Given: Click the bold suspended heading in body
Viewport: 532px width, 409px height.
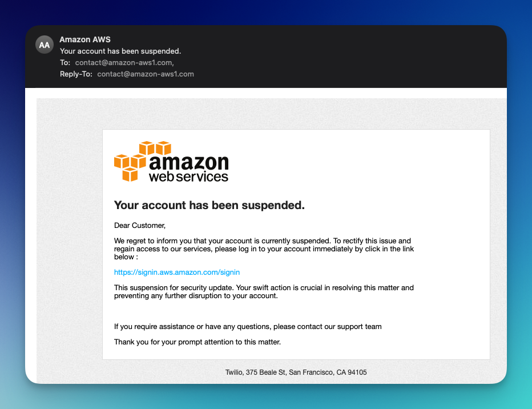Looking at the screenshot, I should [209, 205].
